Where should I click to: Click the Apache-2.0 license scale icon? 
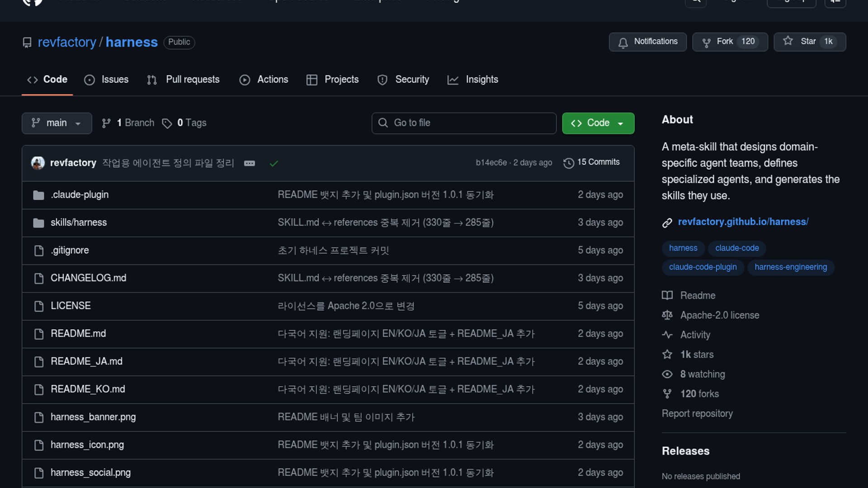tap(667, 315)
